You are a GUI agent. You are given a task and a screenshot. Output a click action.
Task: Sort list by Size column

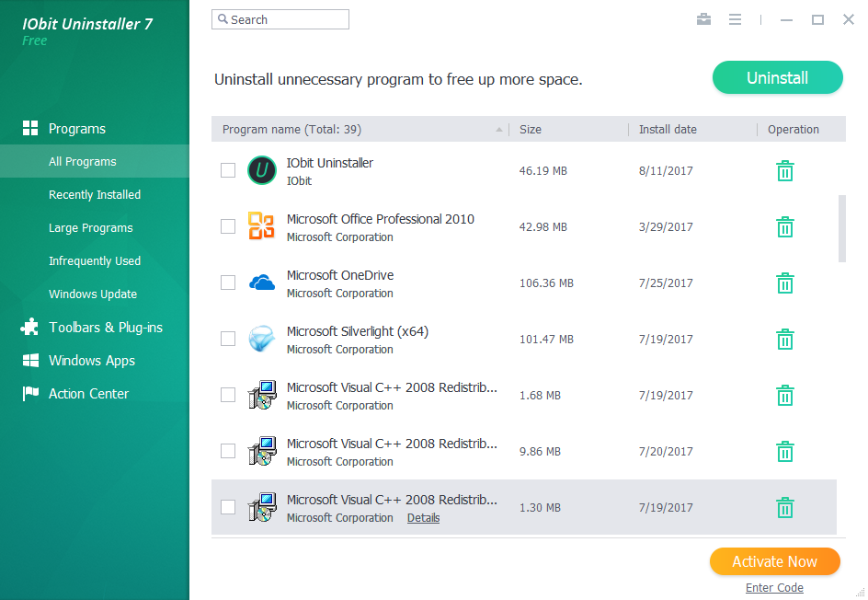(568, 129)
